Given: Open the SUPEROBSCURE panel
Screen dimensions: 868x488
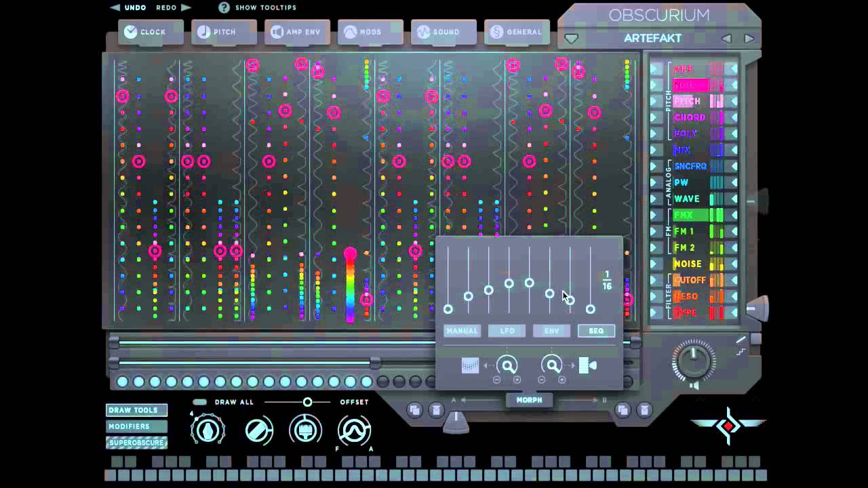Looking at the screenshot, I should click(136, 443).
